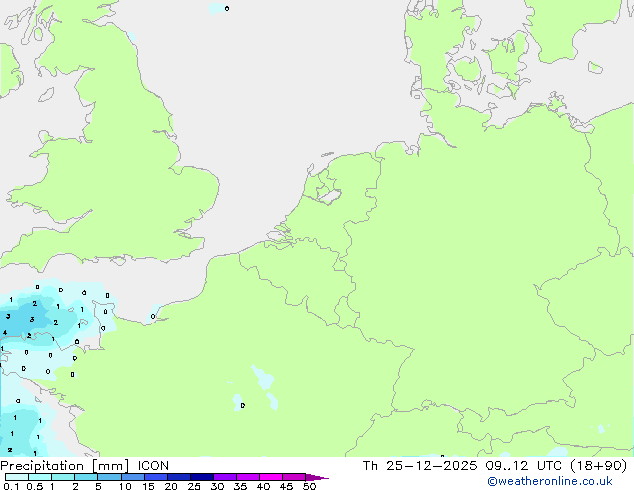This screenshot has height=490, width=634.
Task: Open the weatheronline.co.uk copyright link
Action: click(549, 481)
